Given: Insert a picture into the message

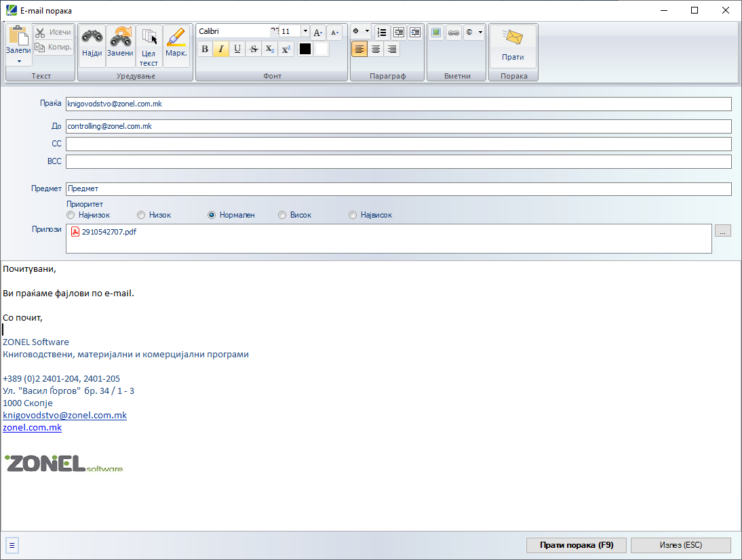Looking at the screenshot, I should [436, 32].
